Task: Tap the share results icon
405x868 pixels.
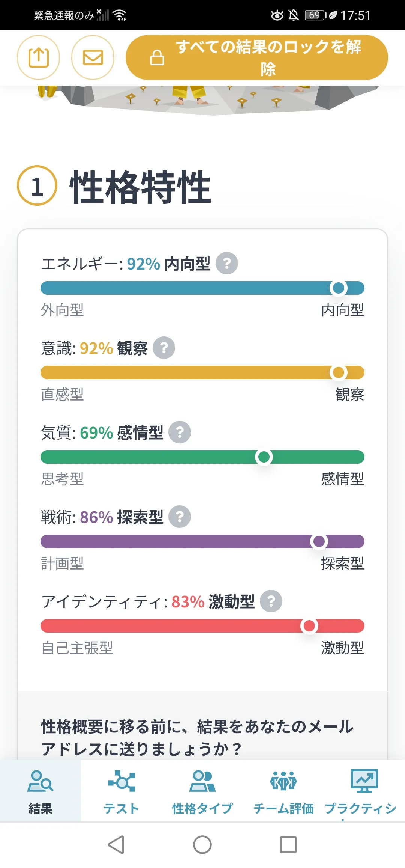Action: [x=38, y=57]
